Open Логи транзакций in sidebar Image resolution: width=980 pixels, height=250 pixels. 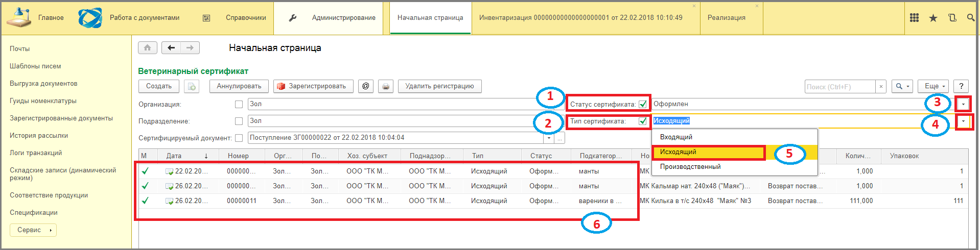[x=36, y=153]
